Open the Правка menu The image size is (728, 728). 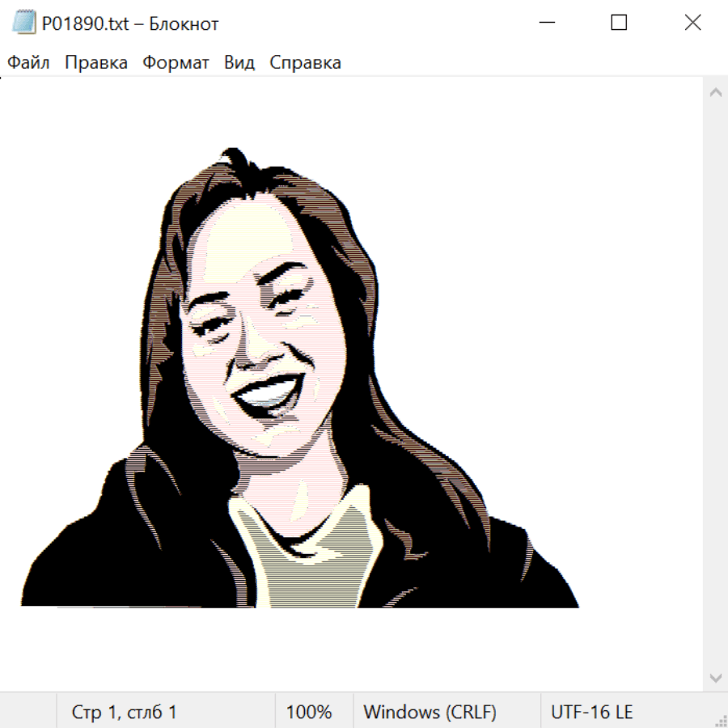96,63
